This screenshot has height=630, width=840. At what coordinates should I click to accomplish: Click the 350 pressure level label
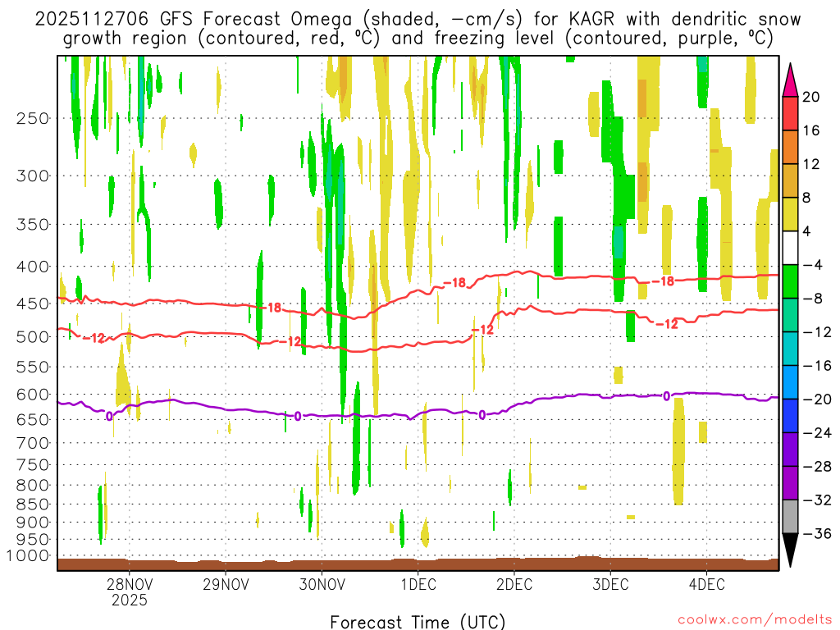[33, 225]
